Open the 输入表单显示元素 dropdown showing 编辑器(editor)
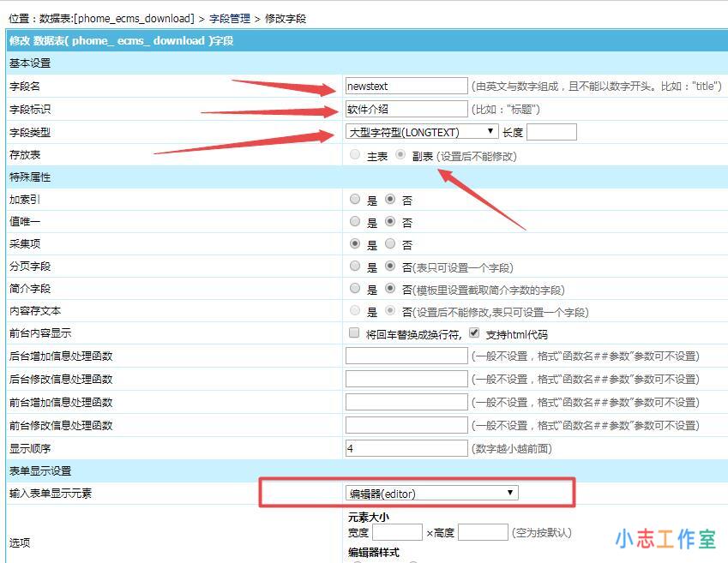 [433, 492]
